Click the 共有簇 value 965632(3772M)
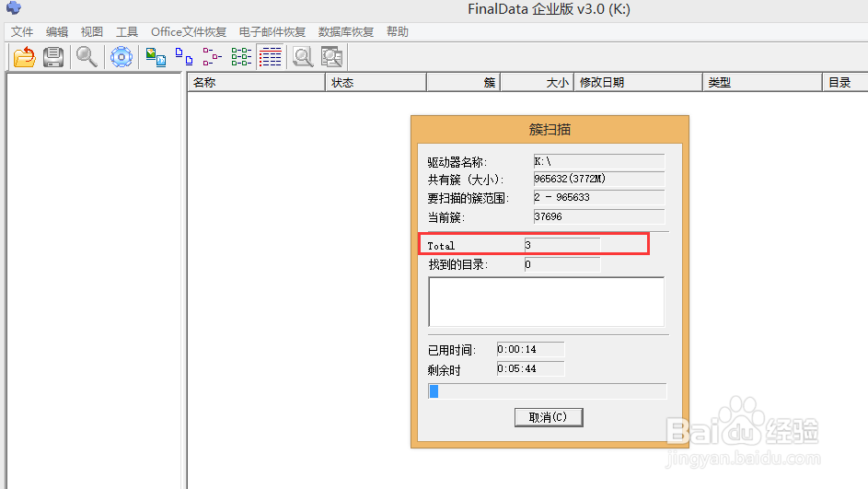Viewport: 868px width, 489px height. (x=599, y=179)
